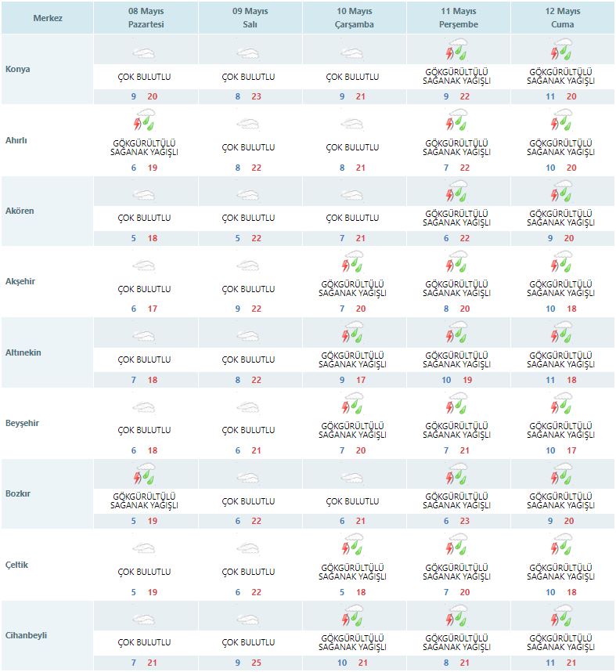Open the Akşehir district row label
616x672 pixels.
pyautogui.click(x=22, y=281)
